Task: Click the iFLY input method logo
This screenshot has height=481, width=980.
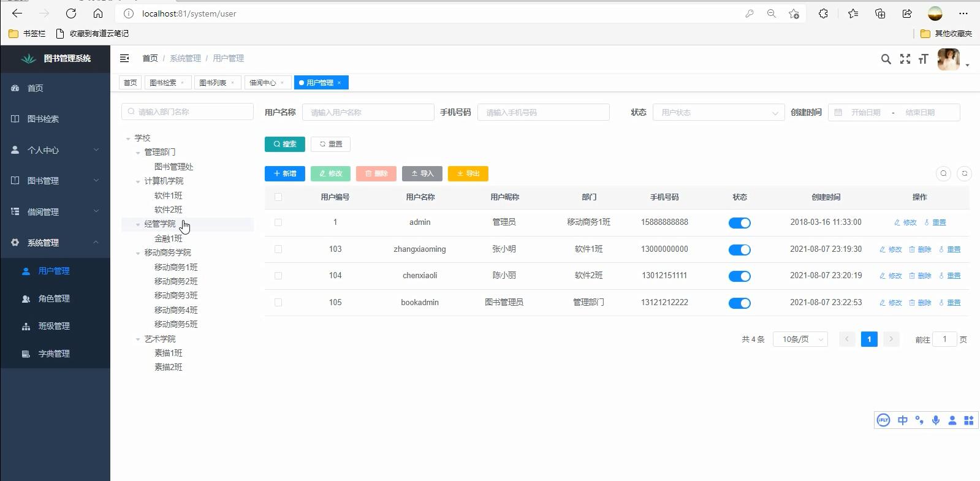Action: click(883, 420)
